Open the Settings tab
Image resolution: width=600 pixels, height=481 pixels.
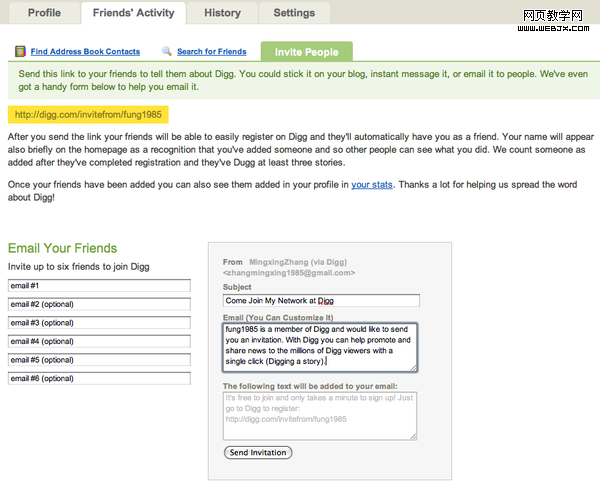click(294, 13)
